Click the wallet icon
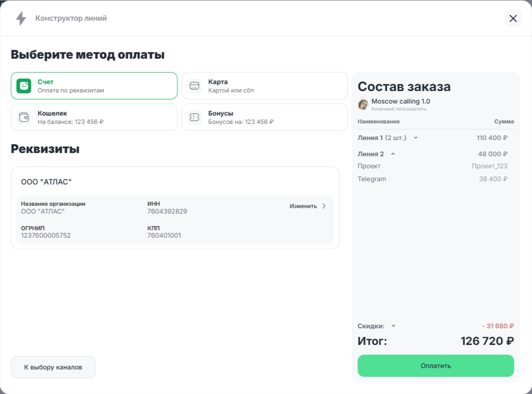532x394 pixels. coord(24,117)
